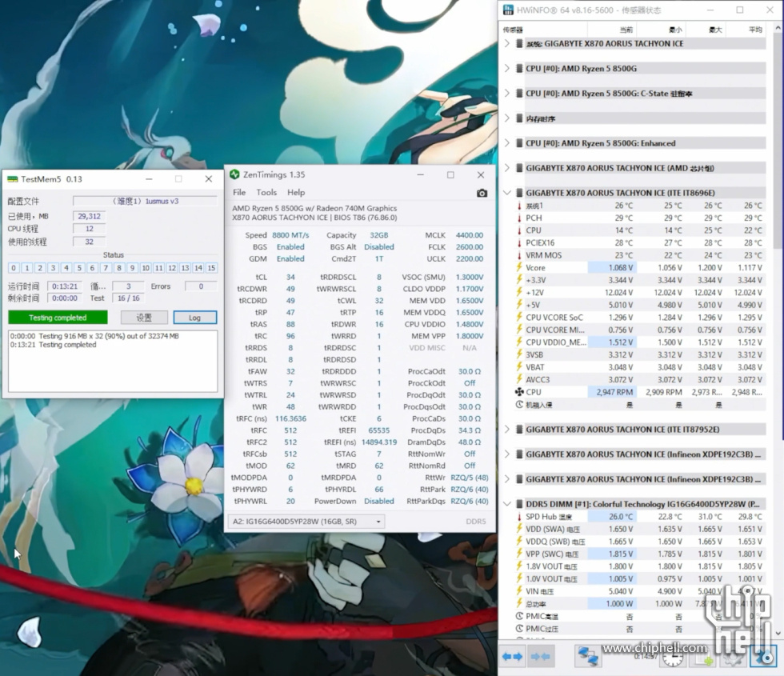Collapse the ITE IT8696E sensor group
The width and height of the screenshot is (784, 676).
tap(507, 193)
